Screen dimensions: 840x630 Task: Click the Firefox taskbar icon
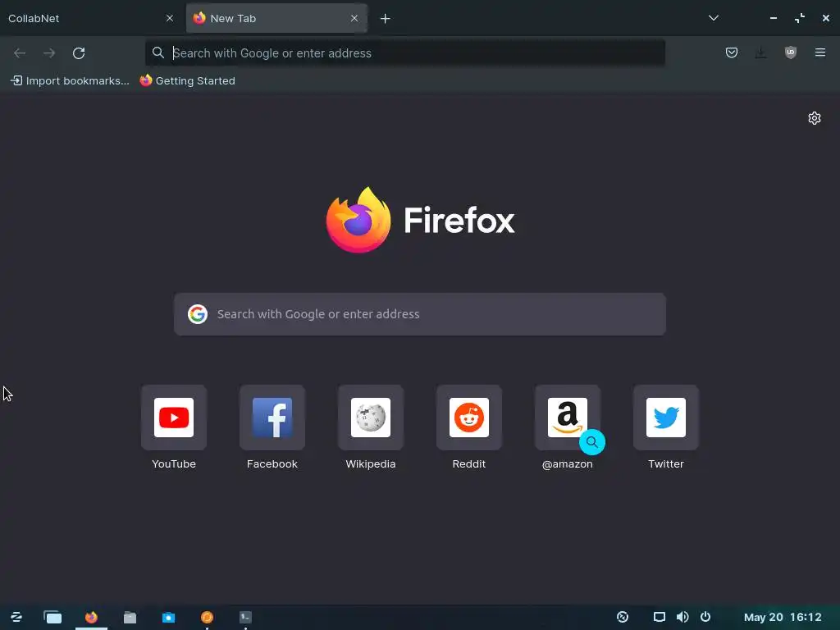(x=92, y=617)
